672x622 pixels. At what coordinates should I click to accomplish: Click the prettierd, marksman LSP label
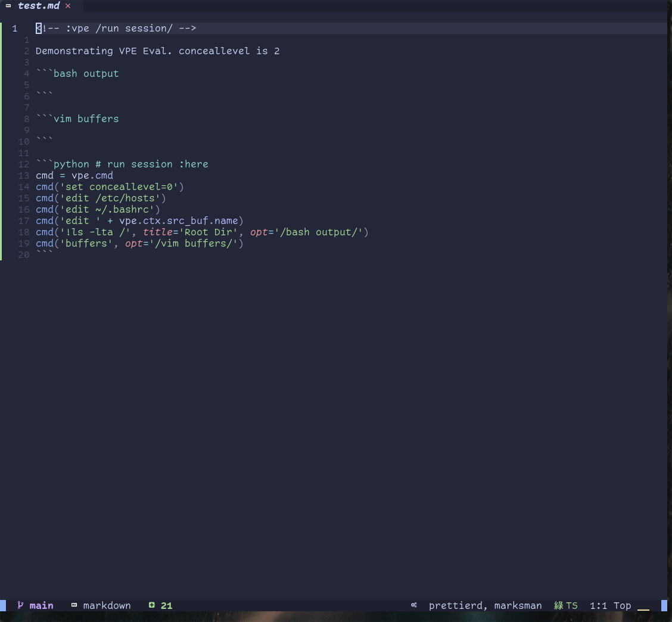pyautogui.click(x=485, y=605)
